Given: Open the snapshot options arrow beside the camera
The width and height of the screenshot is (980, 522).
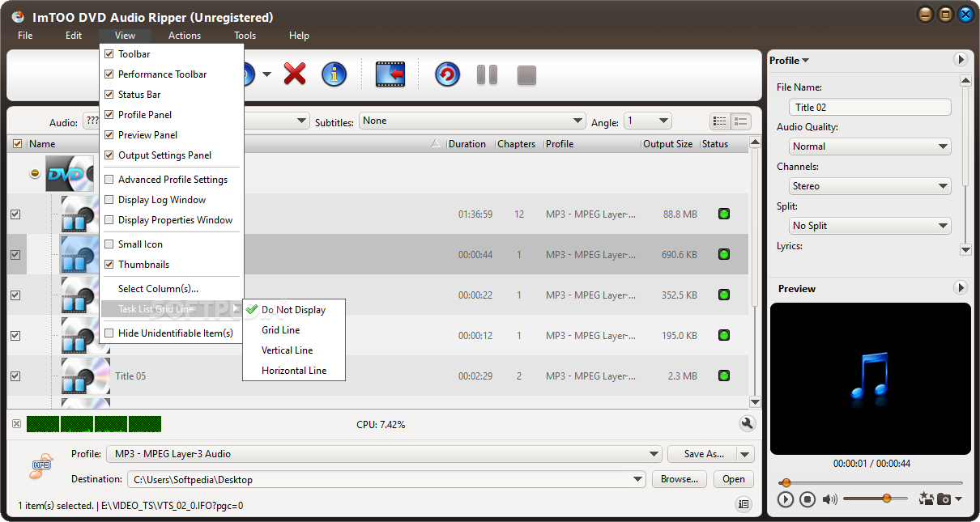Looking at the screenshot, I should 958,499.
